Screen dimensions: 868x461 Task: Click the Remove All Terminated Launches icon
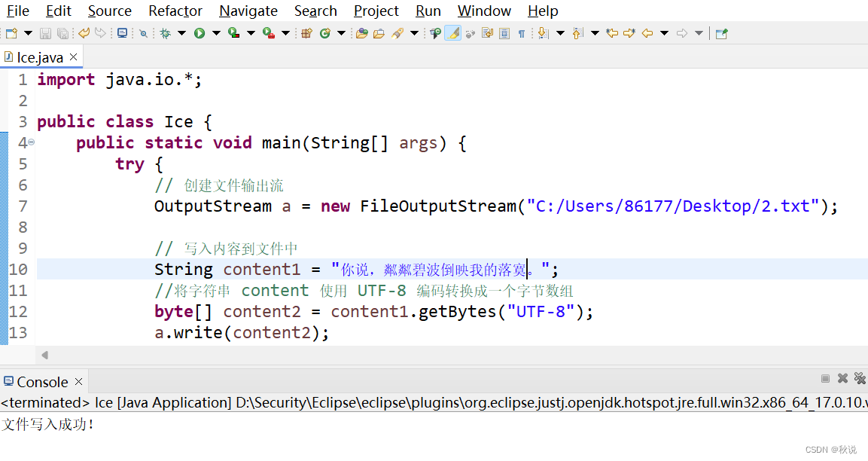pyautogui.click(x=860, y=378)
